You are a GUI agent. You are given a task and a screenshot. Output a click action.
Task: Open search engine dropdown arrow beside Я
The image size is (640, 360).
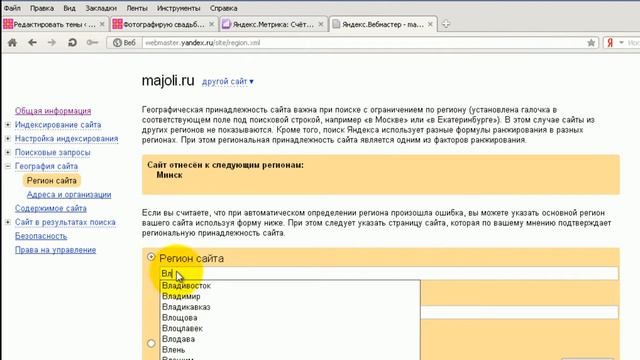pos(621,42)
